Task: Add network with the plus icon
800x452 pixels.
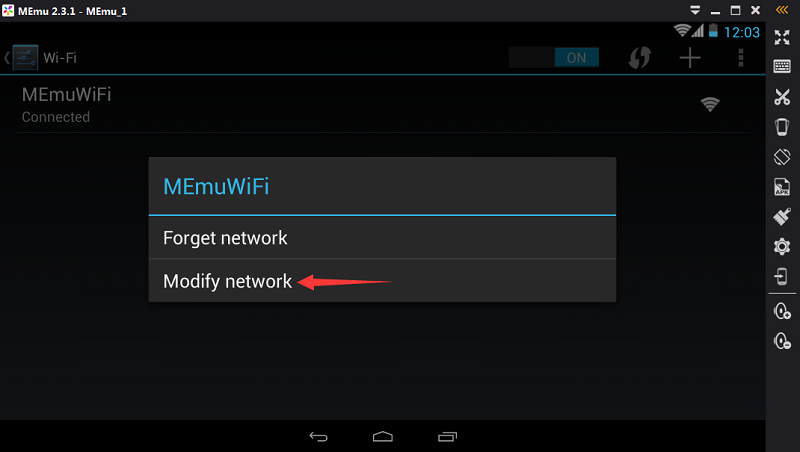Action: (x=690, y=58)
